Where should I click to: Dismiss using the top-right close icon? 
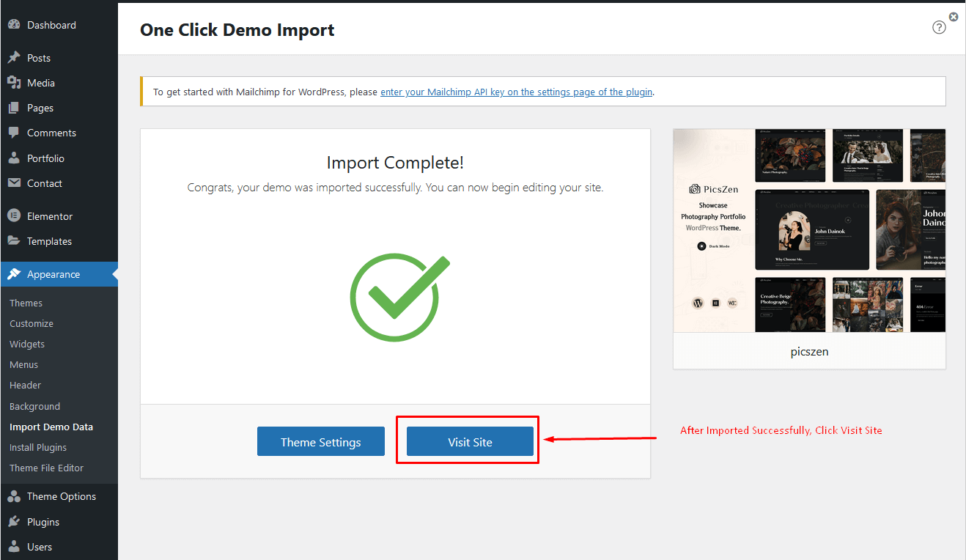pos(954,16)
